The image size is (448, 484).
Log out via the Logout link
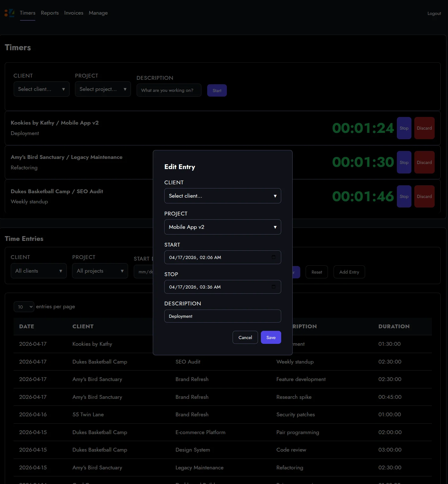pyautogui.click(x=434, y=13)
